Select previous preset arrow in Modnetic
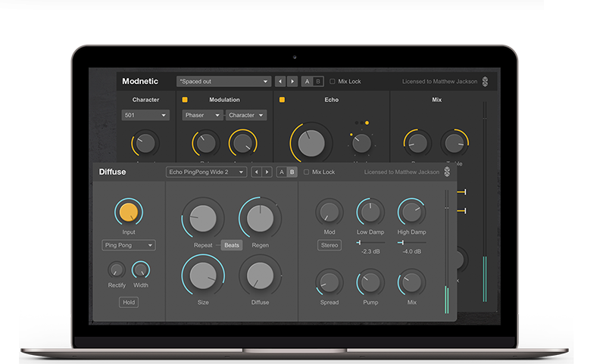The height and width of the screenshot is (364, 606). (x=280, y=82)
